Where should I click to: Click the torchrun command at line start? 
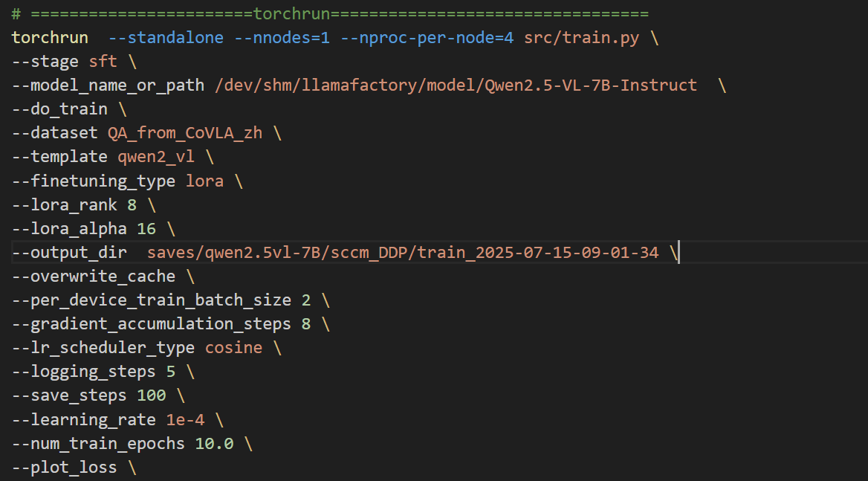tap(49, 38)
